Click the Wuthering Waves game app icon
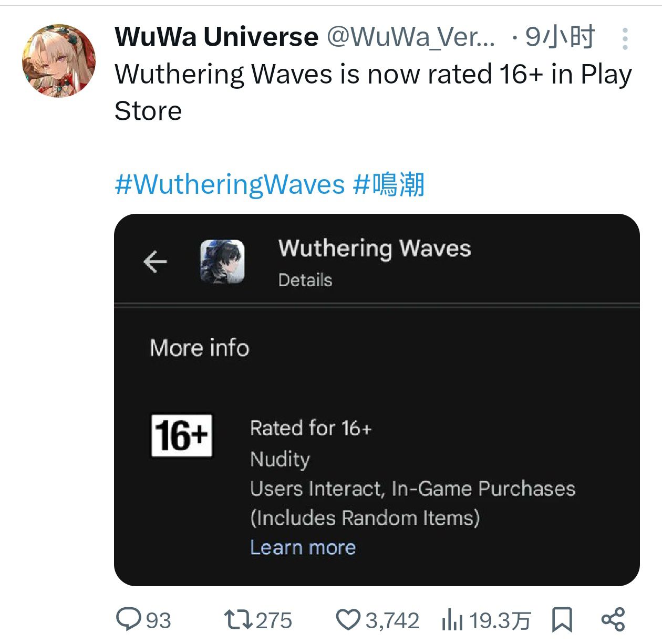Screen dimensions: 662x644 (x=222, y=261)
